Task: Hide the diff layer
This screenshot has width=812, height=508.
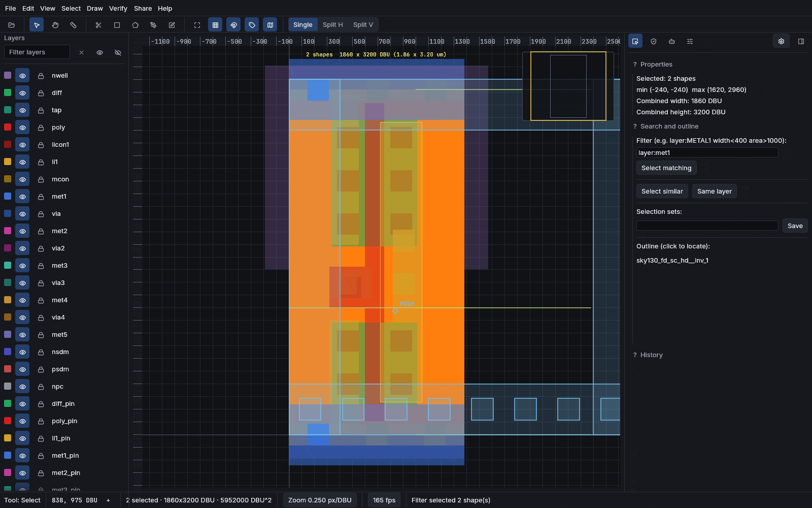Action: pyautogui.click(x=22, y=93)
